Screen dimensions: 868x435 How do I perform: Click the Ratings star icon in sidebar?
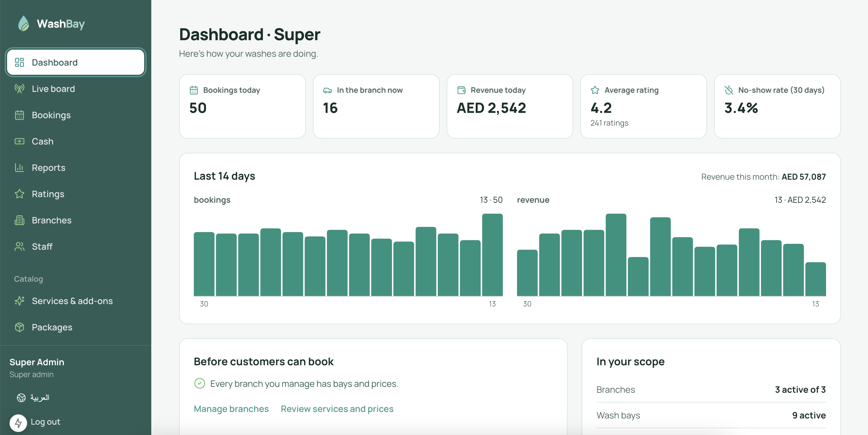point(19,194)
